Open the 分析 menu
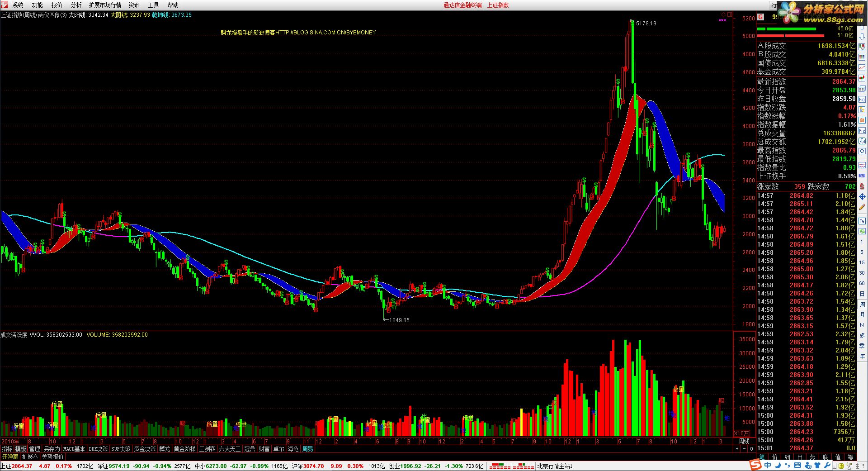The height and width of the screenshot is (471, 868). 76,5
